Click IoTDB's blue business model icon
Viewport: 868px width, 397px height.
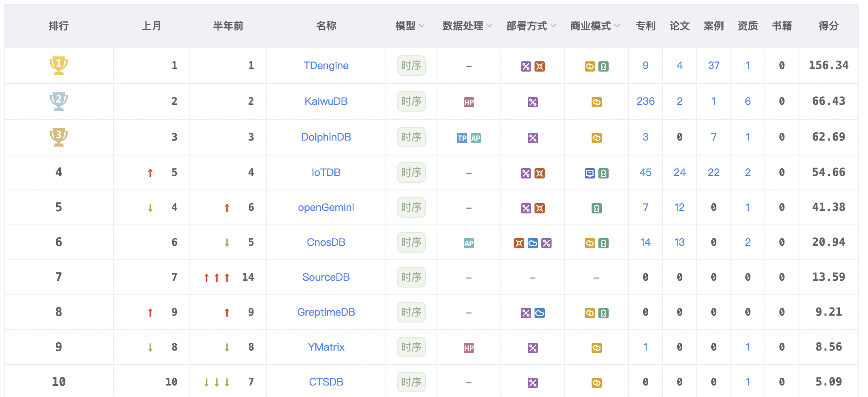point(590,173)
